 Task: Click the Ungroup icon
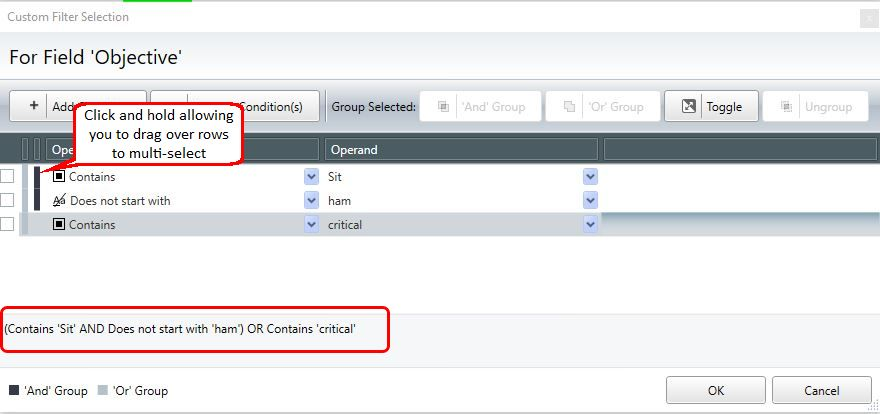[x=786, y=107]
